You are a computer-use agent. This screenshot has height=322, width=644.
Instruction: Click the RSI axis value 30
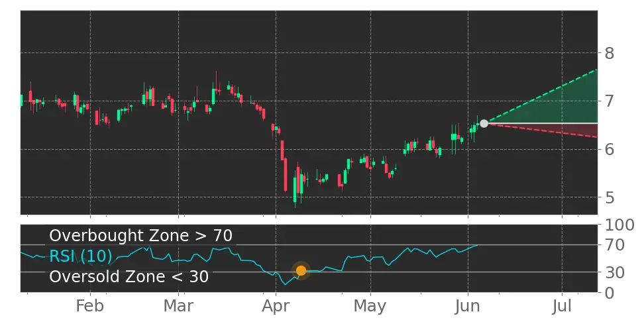click(x=614, y=272)
